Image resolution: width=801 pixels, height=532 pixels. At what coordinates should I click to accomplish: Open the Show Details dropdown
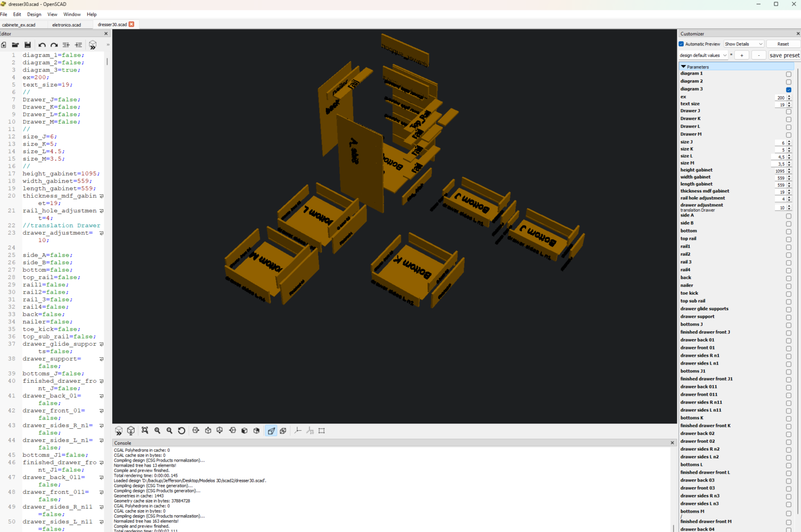[x=744, y=44]
